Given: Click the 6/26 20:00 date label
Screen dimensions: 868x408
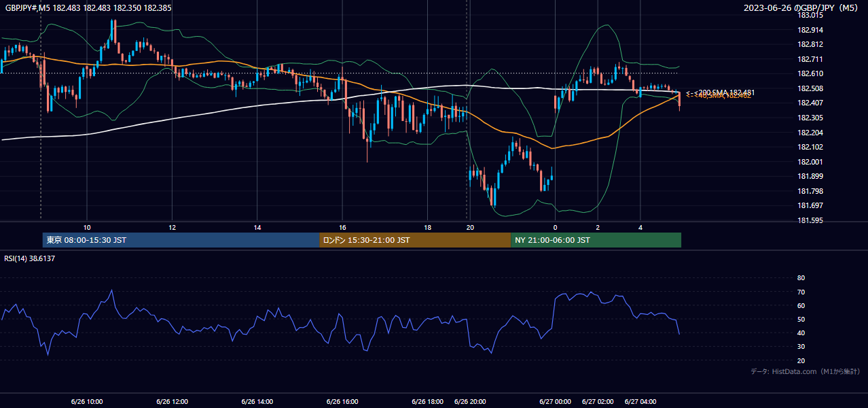Looking at the screenshot, I should point(470,401).
